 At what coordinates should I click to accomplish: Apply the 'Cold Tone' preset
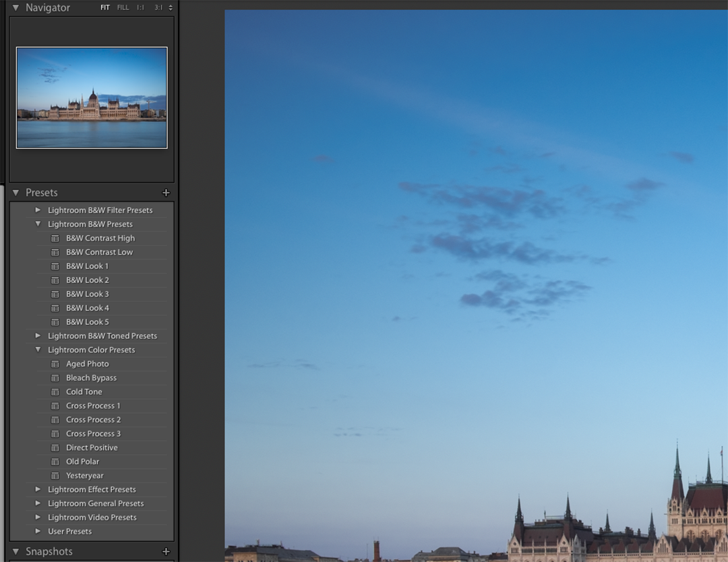coord(84,392)
